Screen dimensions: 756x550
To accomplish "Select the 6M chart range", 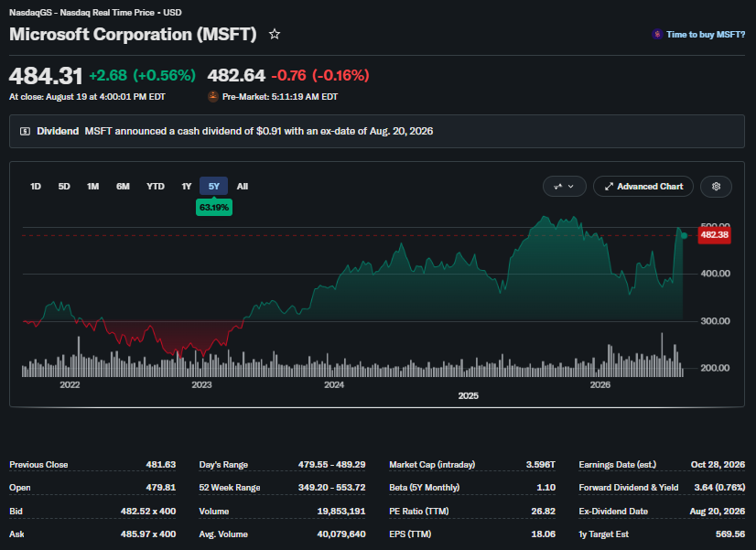I will pos(123,187).
